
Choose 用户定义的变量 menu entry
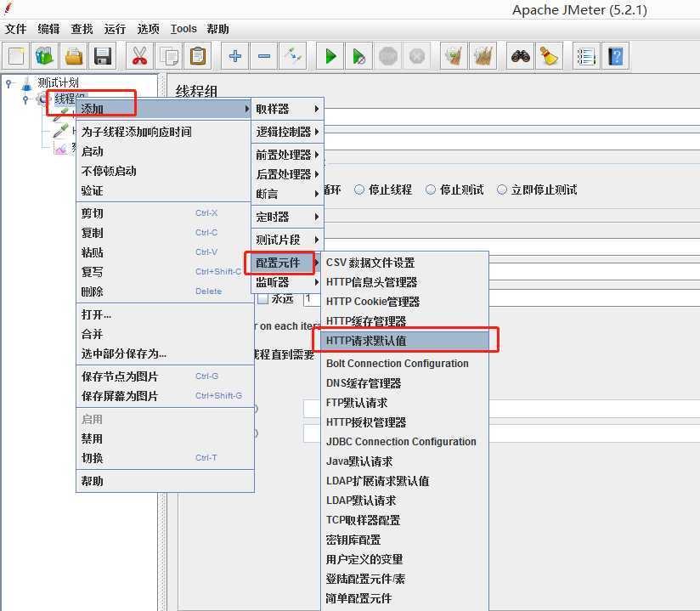click(x=404, y=559)
